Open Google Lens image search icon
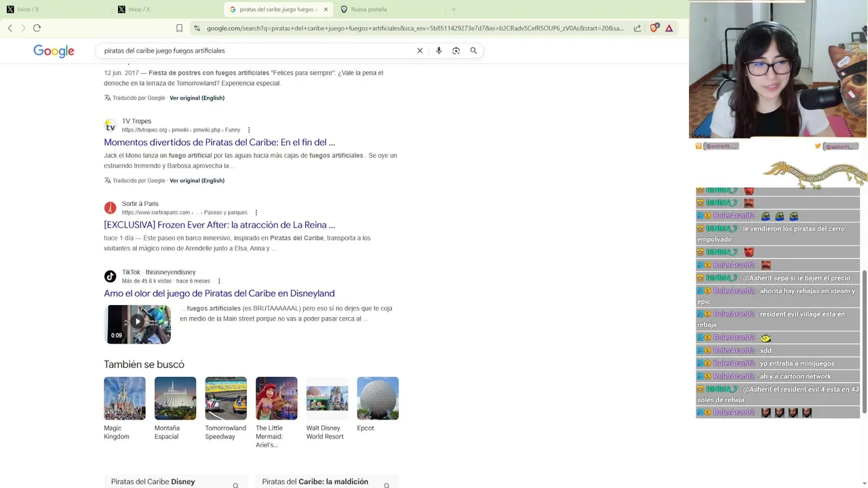The height and width of the screenshot is (488, 868). 456,50
